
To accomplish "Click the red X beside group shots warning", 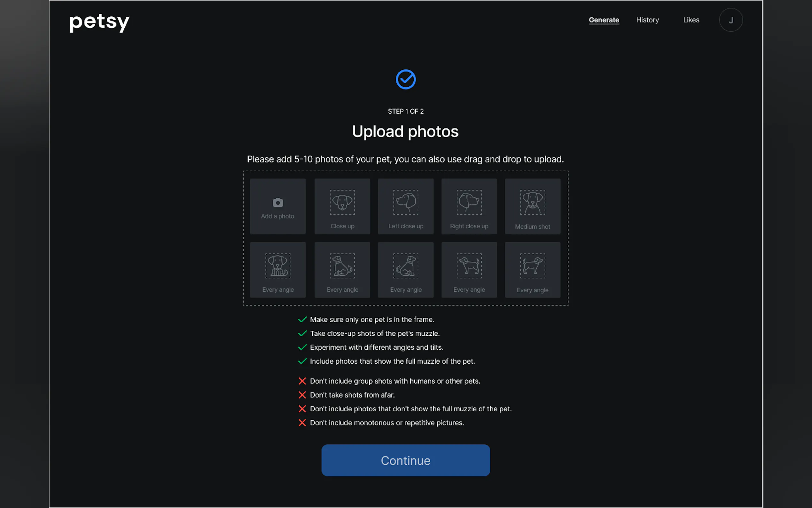I will (x=302, y=381).
